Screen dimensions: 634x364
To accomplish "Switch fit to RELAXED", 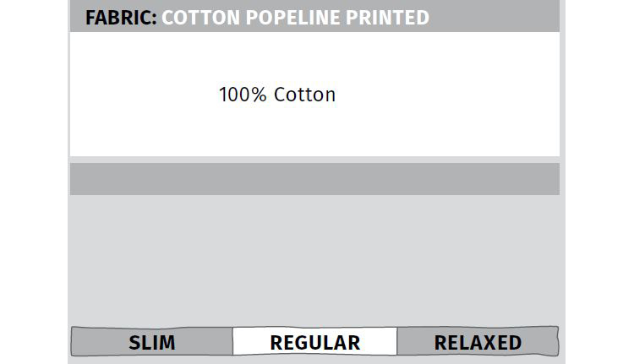I will click(478, 342).
